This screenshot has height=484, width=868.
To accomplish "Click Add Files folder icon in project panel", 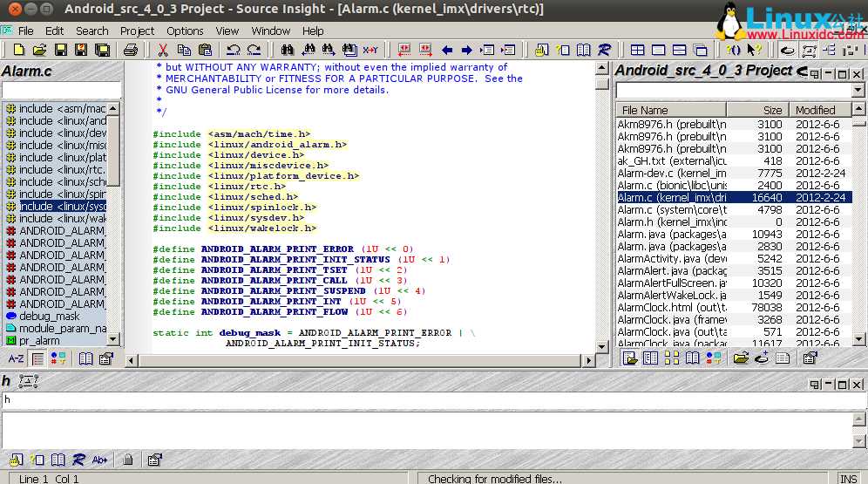I will [x=741, y=358].
